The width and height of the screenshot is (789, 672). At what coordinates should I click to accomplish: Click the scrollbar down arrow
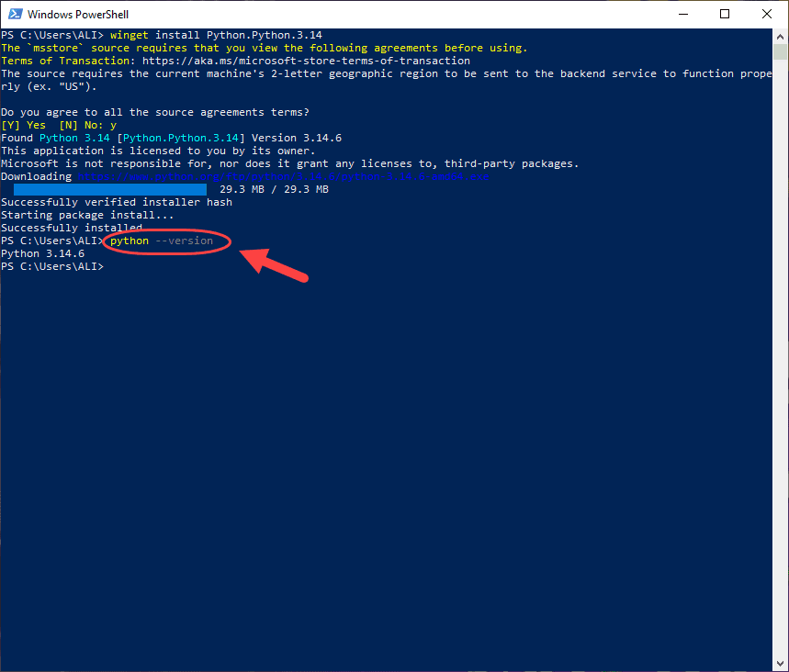click(x=780, y=664)
